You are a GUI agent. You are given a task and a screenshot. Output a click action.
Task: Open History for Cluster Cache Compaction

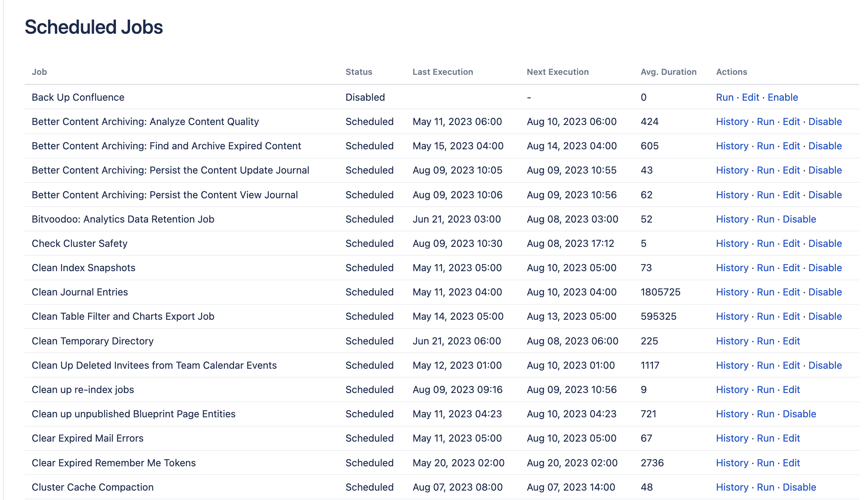click(x=732, y=487)
